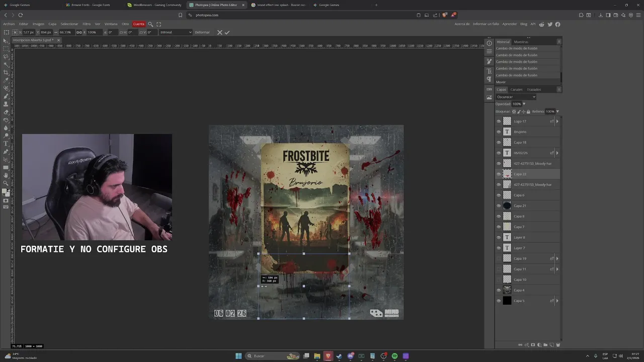Select the Paint Bucket tool
This screenshot has width=644, height=362.
6,120
